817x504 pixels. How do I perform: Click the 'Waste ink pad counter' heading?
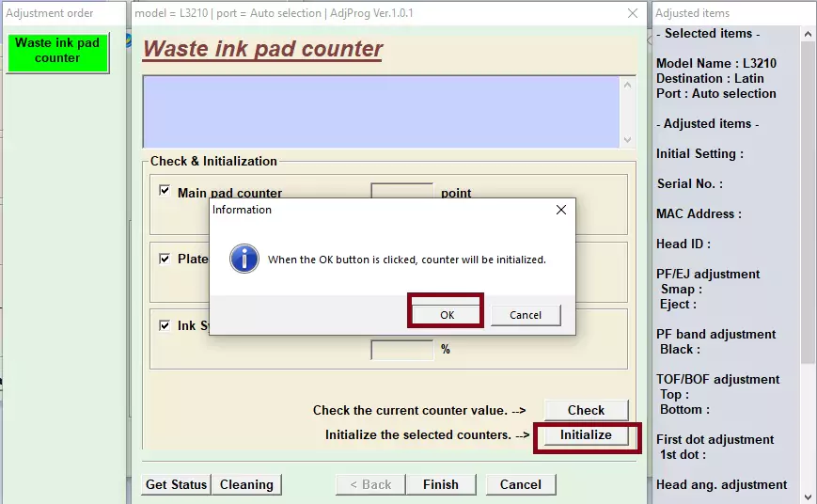tap(262, 49)
